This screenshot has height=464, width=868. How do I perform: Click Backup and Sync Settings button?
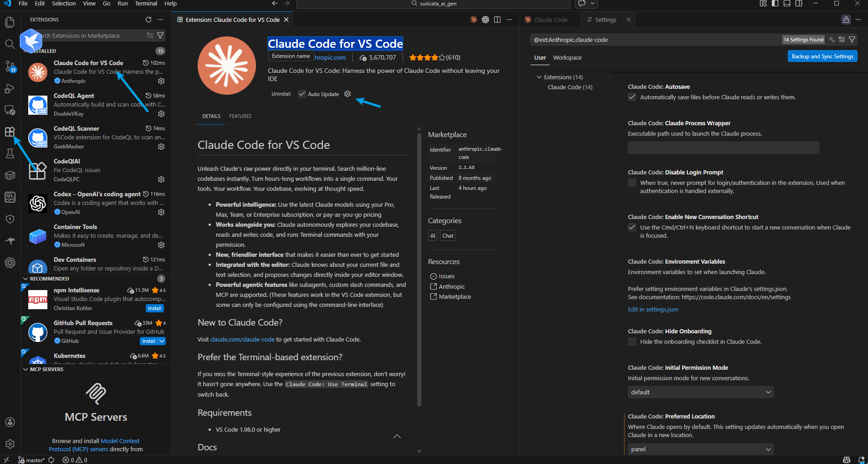click(822, 56)
